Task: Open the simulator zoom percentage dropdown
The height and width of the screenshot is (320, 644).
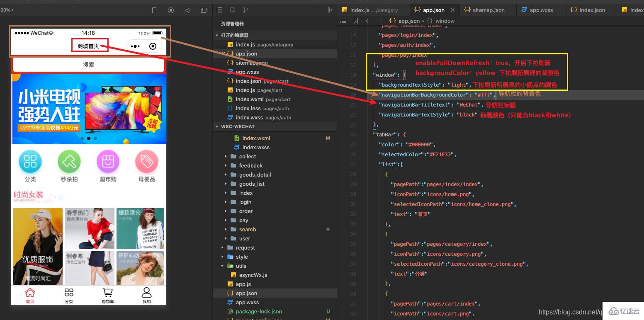Action: pyautogui.click(x=7, y=10)
